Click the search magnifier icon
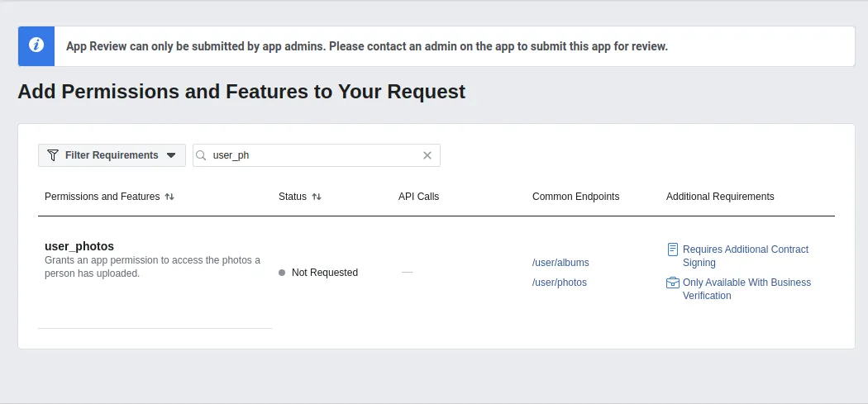Viewport: 868px width, 404px height. point(201,155)
